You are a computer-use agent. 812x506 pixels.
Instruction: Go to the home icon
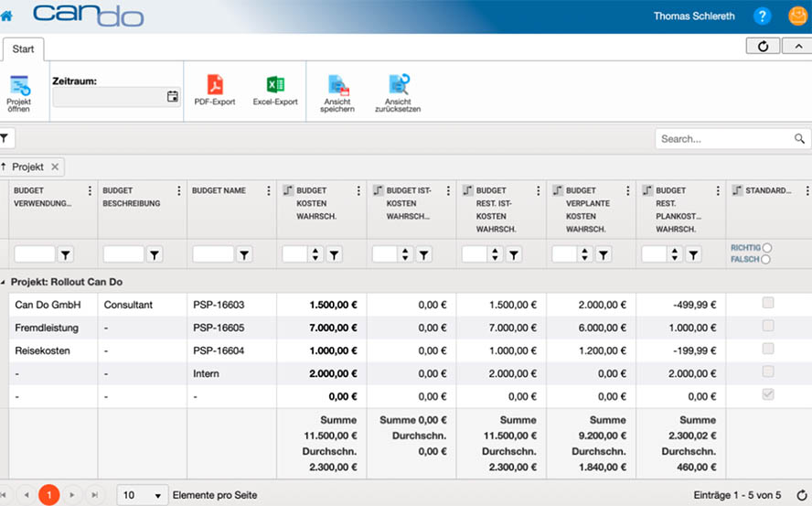click(6, 16)
